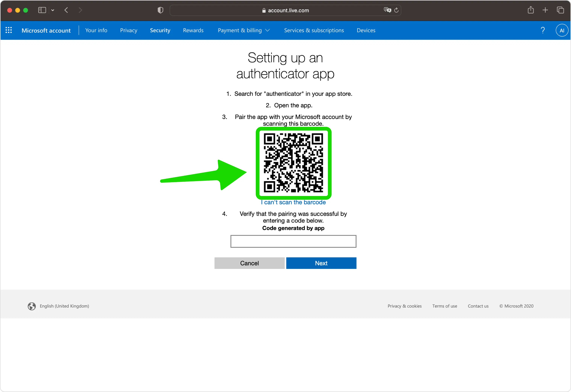571x392 pixels.
Task: Open the Microsoft apps launcher grid
Action: (x=9, y=30)
